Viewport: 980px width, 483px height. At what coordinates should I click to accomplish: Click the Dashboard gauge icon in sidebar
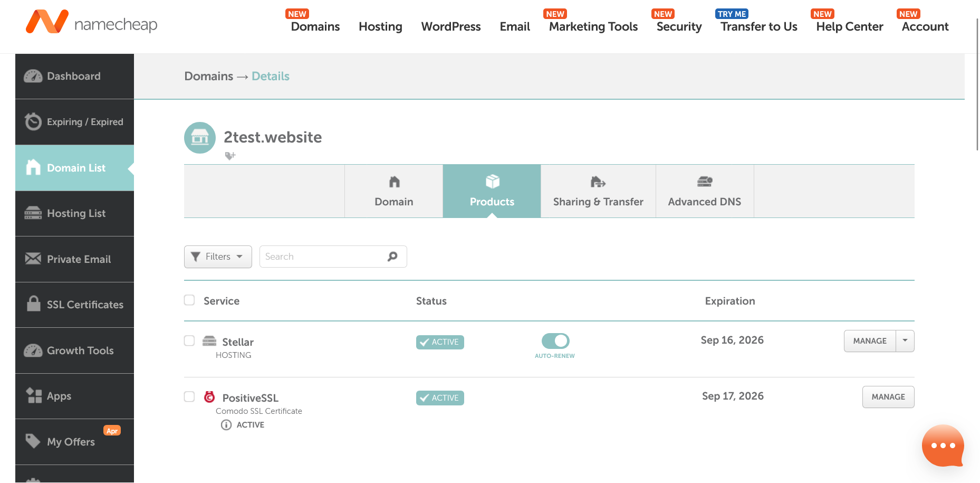coord(33,76)
